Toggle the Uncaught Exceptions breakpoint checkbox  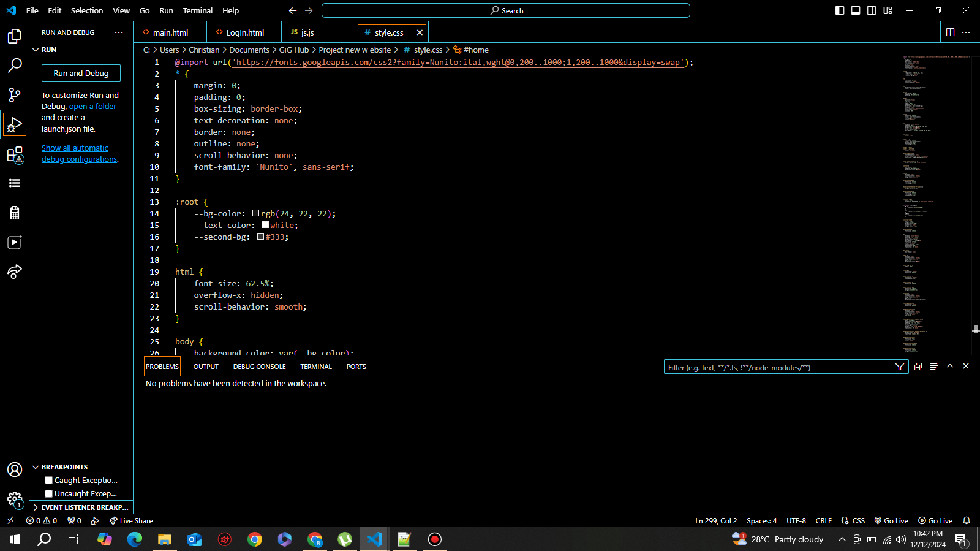pos(49,494)
